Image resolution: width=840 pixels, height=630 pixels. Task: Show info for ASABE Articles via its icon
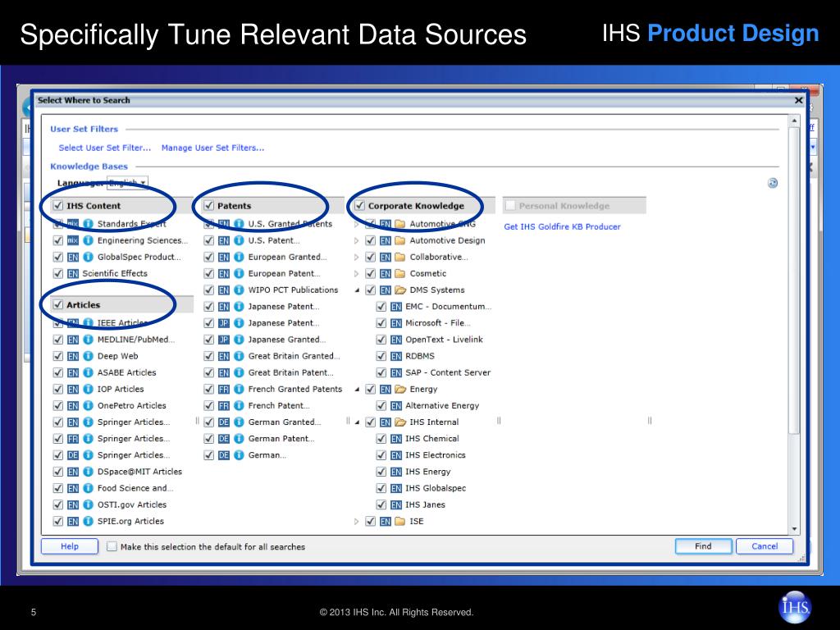pos(89,373)
